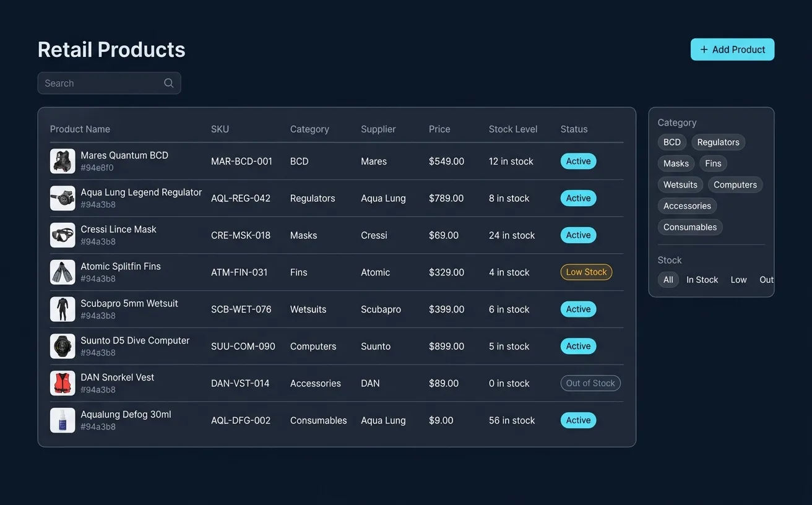Click SKU DAN-VST-014
Image resolution: width=812 pixels, height=505 pixels.
[x=240, y=384]
